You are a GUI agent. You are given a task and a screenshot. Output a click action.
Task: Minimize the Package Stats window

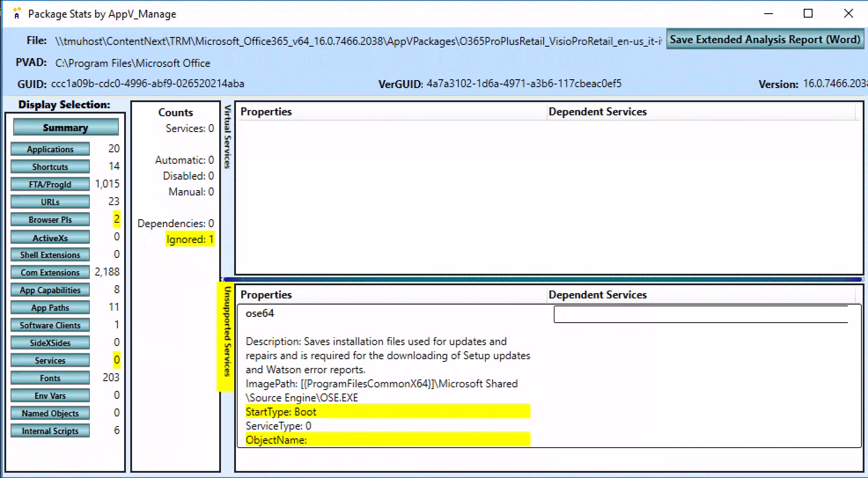pos(769,14)
